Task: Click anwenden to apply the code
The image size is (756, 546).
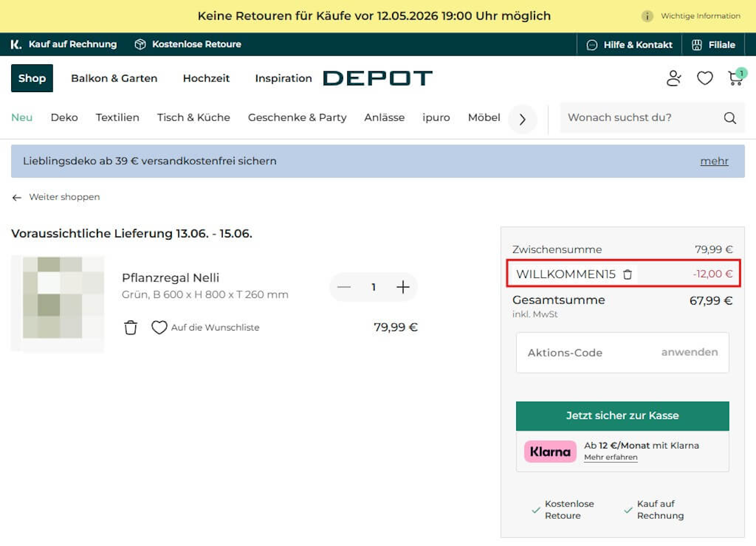Action: 689,352
